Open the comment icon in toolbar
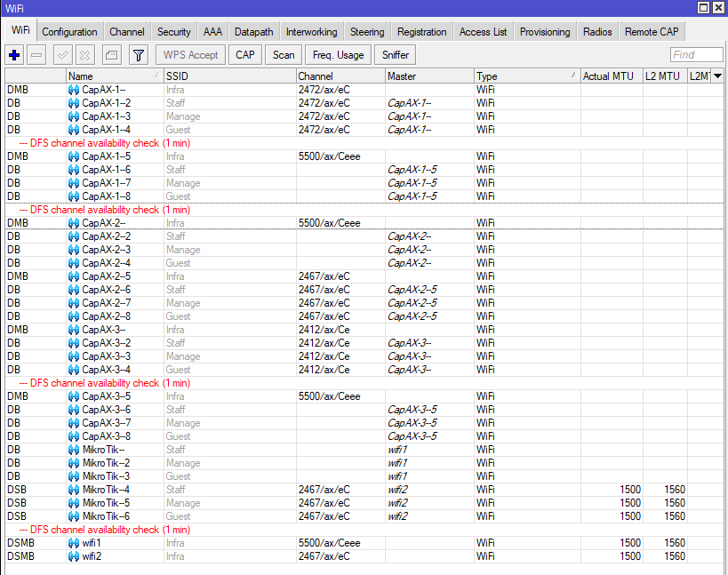 point(111,55)
